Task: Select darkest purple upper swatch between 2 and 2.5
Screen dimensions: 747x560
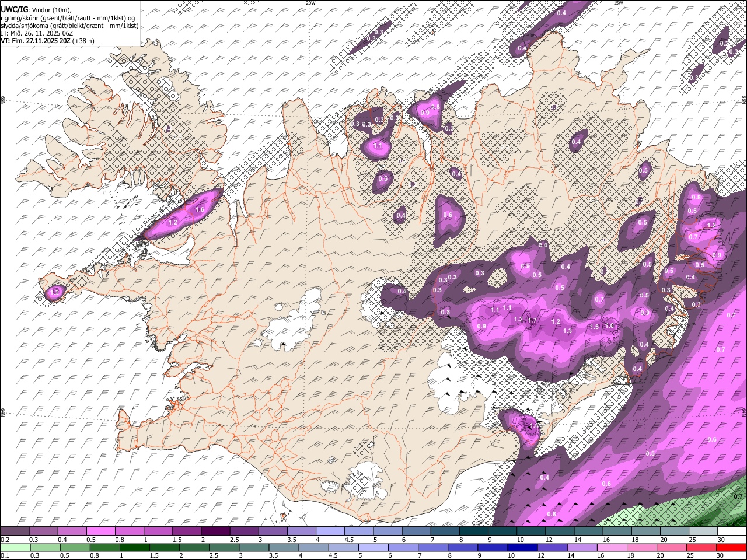Action: [215, 531]
